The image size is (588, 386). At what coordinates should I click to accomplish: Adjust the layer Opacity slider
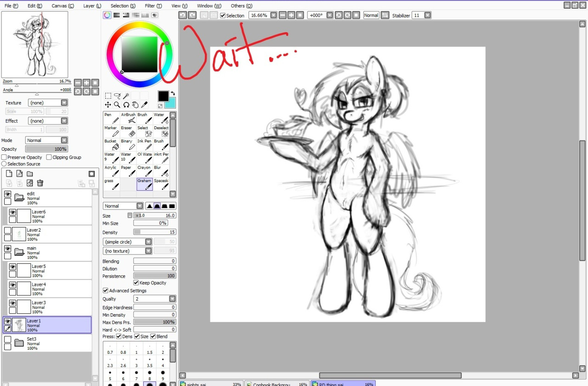[x=46, y=149]
